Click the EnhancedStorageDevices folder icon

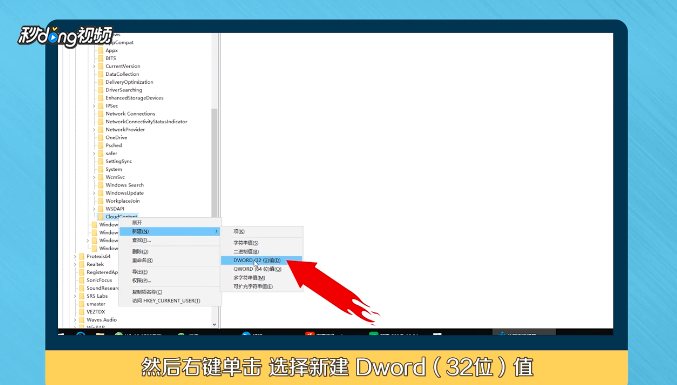pos(101,98)
